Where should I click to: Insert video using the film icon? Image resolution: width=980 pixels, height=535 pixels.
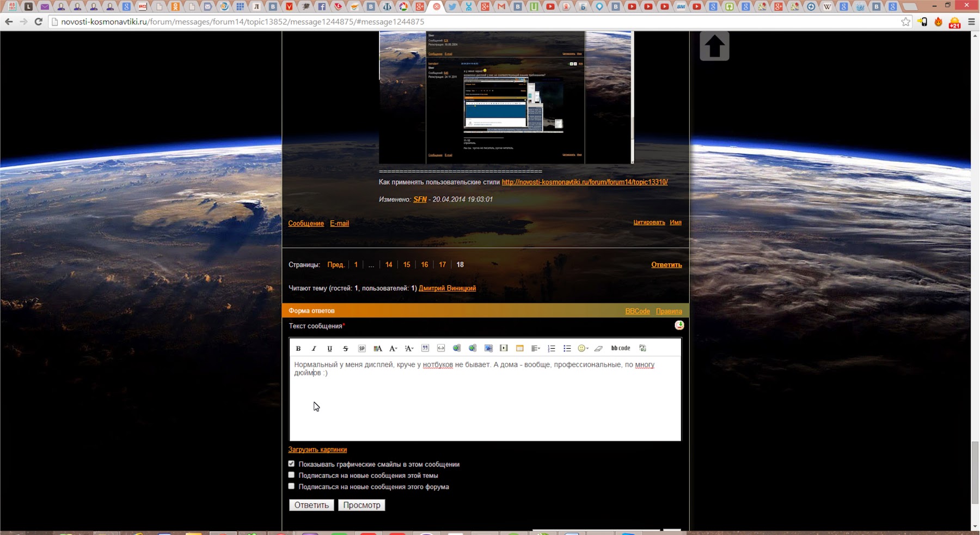[x=504, y=348]
